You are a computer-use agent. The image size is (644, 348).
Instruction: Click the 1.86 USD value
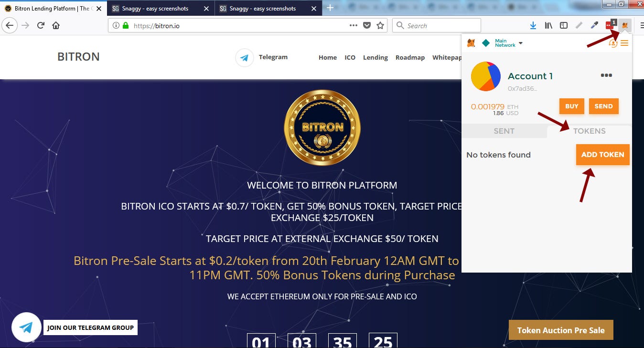click(x=506, y=113)
